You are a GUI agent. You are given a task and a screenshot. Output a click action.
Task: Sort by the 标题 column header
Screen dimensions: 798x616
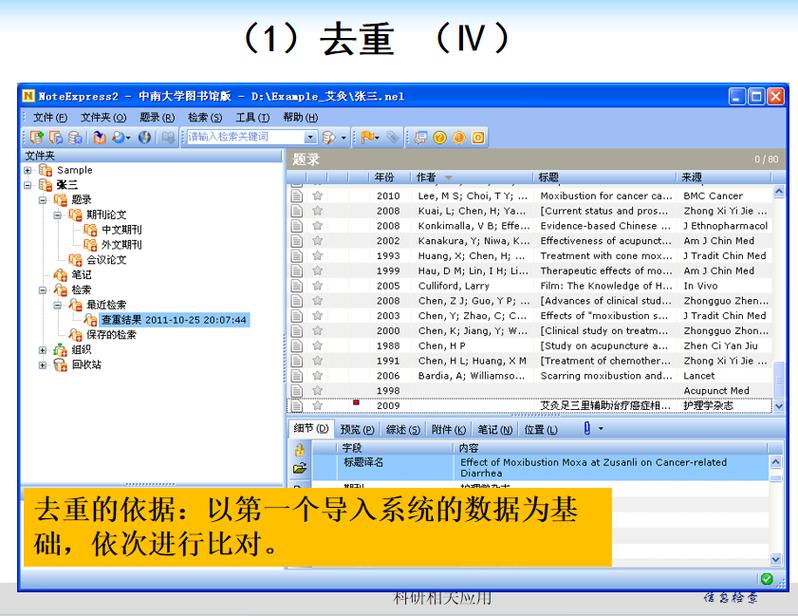click(x=605, y=177)
